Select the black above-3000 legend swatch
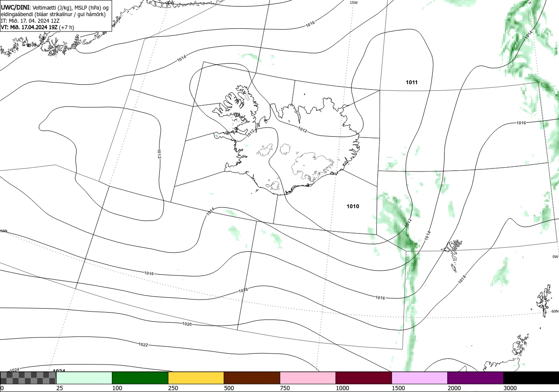Viewport: 559px width, 392px height. pyautogui.click(x=531, y=378)
